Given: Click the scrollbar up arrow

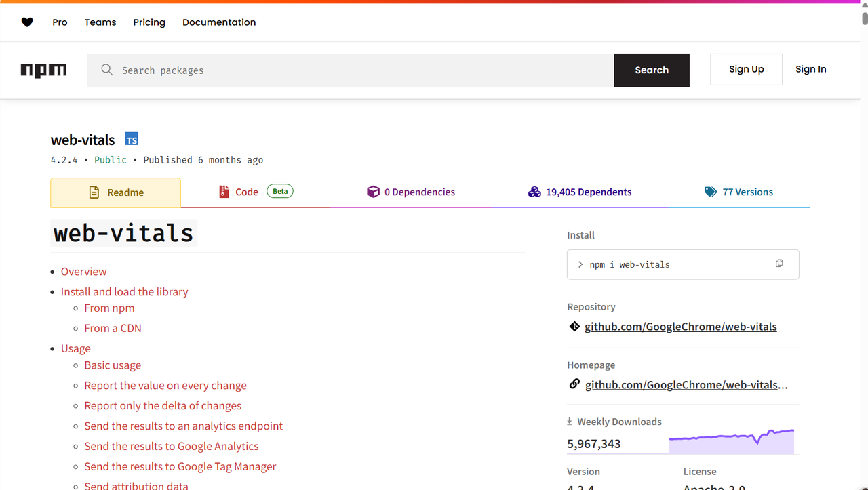Looking at the screenshot, I should pyautogui.click(x=864, y=4).
